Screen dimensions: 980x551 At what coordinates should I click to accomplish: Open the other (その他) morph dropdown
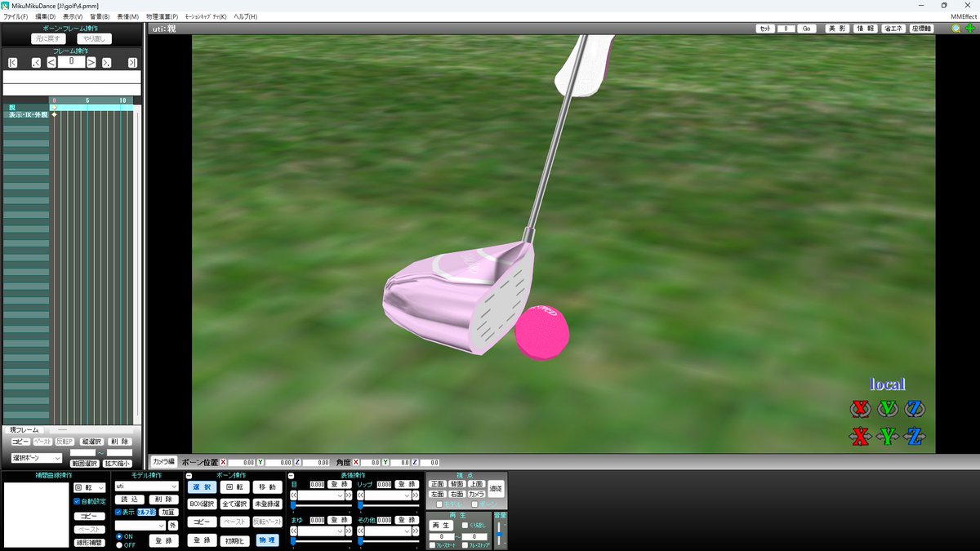pos(388,531)
